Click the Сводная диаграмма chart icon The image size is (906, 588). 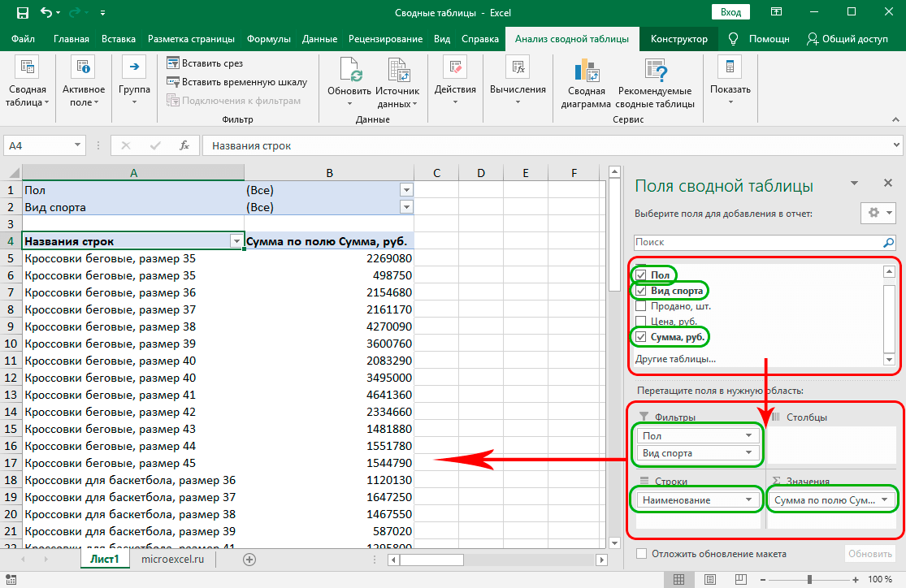(x=586, y=71)
